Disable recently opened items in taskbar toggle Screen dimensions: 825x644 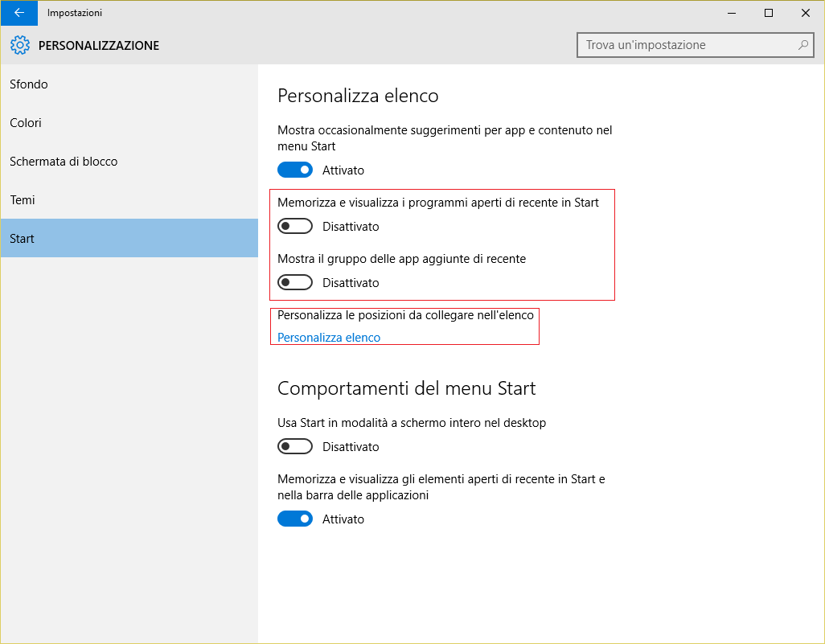pos(295,519)
